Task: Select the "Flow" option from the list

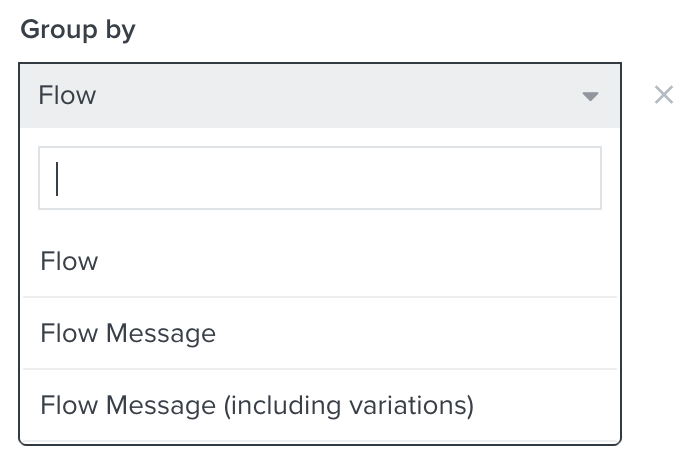Action: tap(70, 262)
